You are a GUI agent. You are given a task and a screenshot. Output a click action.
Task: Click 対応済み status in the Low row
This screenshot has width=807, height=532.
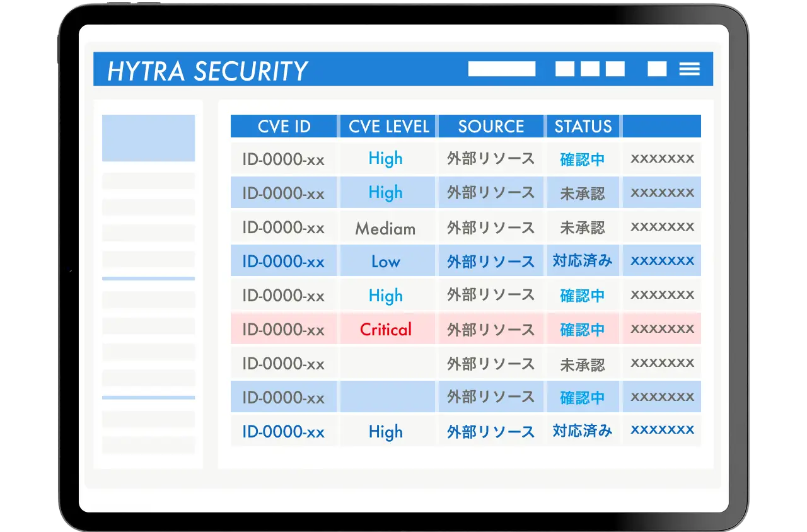[583, 261]
